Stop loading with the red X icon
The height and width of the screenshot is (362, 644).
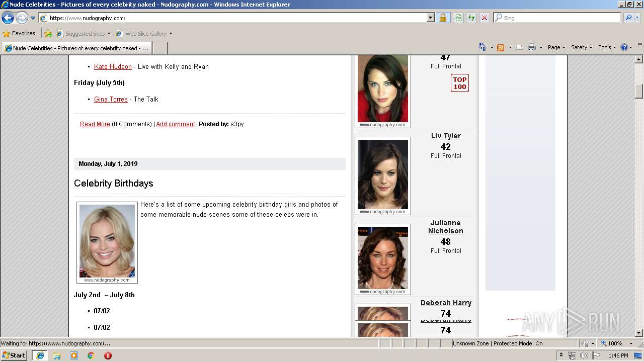click(485, 18)
